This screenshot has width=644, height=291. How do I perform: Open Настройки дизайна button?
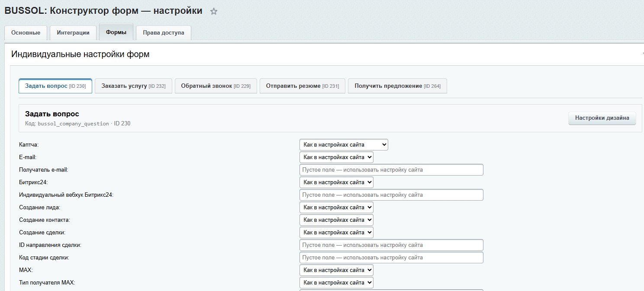(x=602, y=118)
